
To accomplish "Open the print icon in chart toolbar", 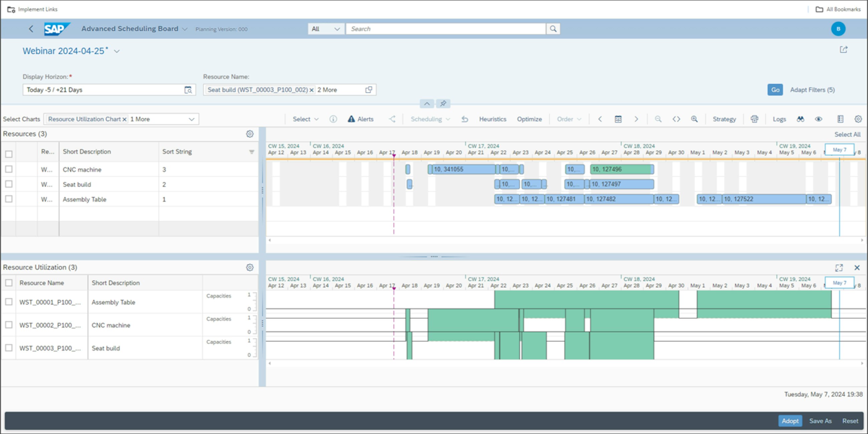I will 754,119.
